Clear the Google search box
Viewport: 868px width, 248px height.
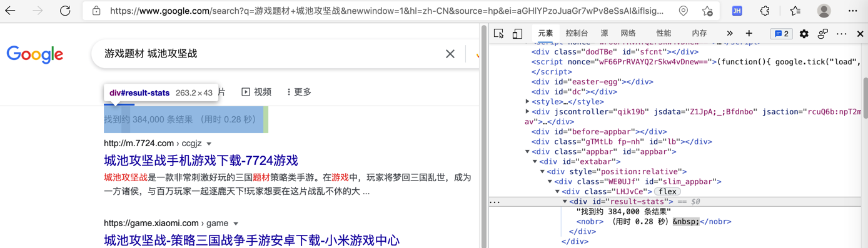[x=450, y=54]
